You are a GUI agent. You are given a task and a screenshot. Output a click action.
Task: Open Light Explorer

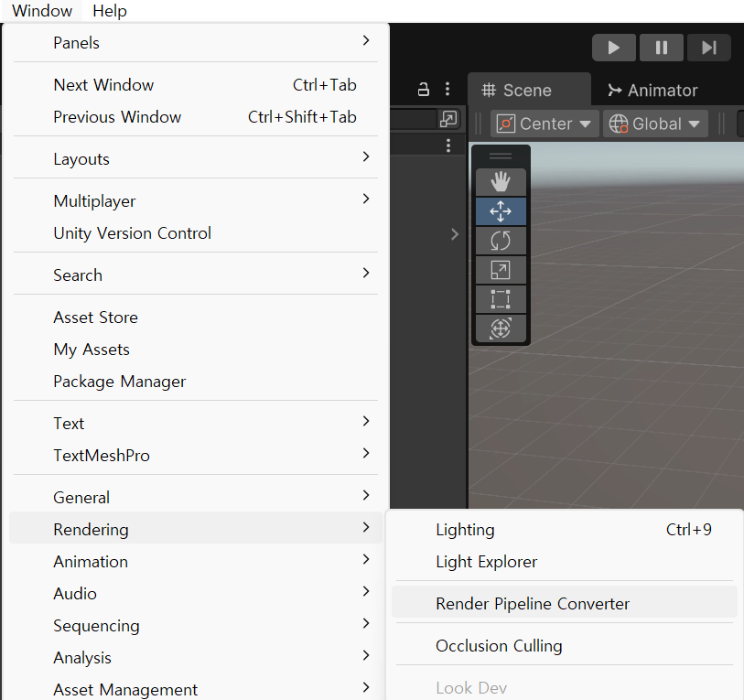[x=565, y=562]
